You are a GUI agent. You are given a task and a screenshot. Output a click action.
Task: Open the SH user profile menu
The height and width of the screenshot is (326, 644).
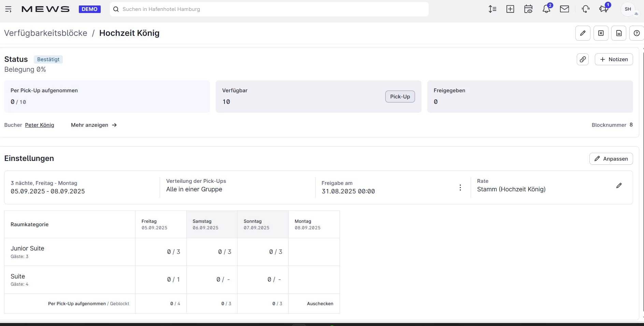tap(628, 9)
